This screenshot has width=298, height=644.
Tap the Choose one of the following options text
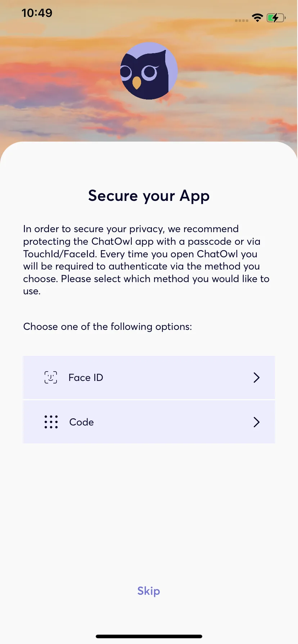click(108, 327)
